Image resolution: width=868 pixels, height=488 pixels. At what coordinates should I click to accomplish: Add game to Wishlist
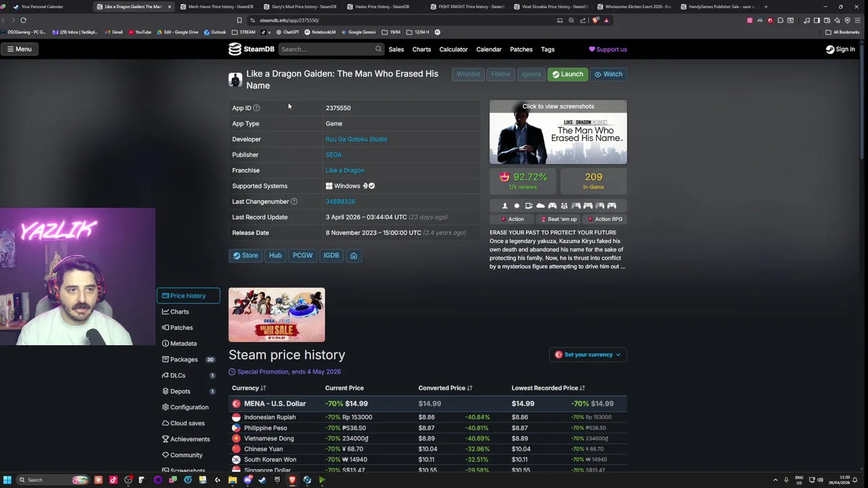468,74
